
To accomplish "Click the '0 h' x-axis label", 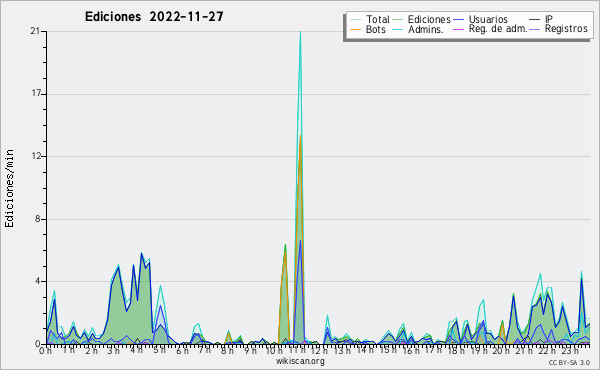I will 45,350.
